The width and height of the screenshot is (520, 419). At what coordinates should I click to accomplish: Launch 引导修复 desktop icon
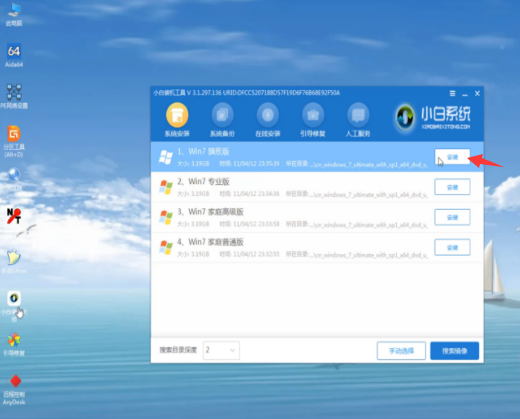click(14, 344)
